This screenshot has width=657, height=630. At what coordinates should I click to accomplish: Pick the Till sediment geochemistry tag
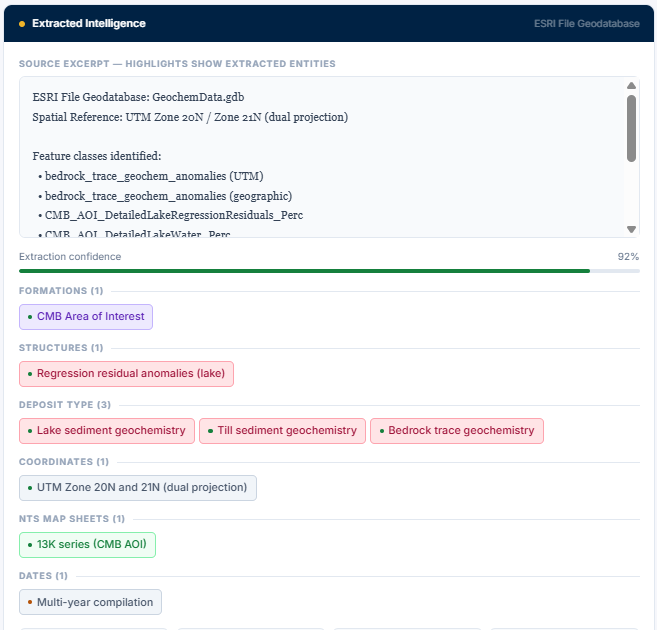(282, 431)
